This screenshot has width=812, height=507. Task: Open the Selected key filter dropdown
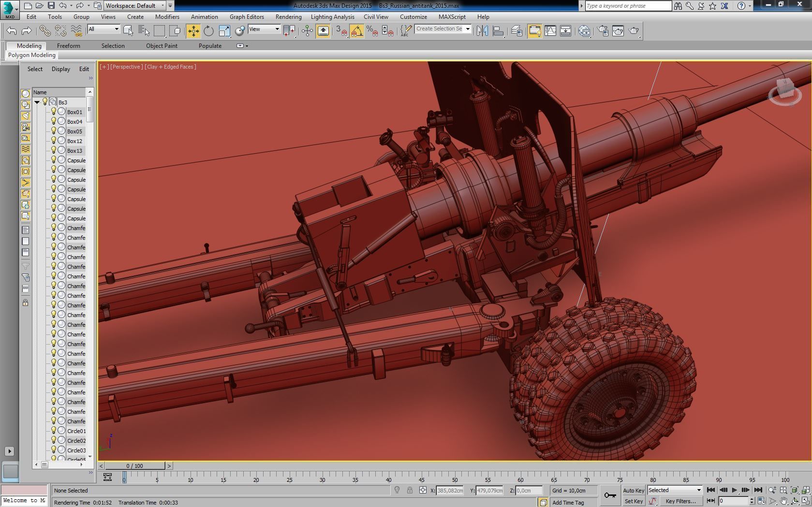pyautogui.click(x=675, y=490)
